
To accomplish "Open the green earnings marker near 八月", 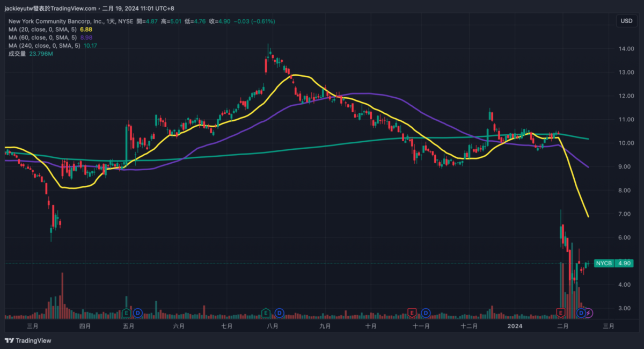I will point(266,312).
